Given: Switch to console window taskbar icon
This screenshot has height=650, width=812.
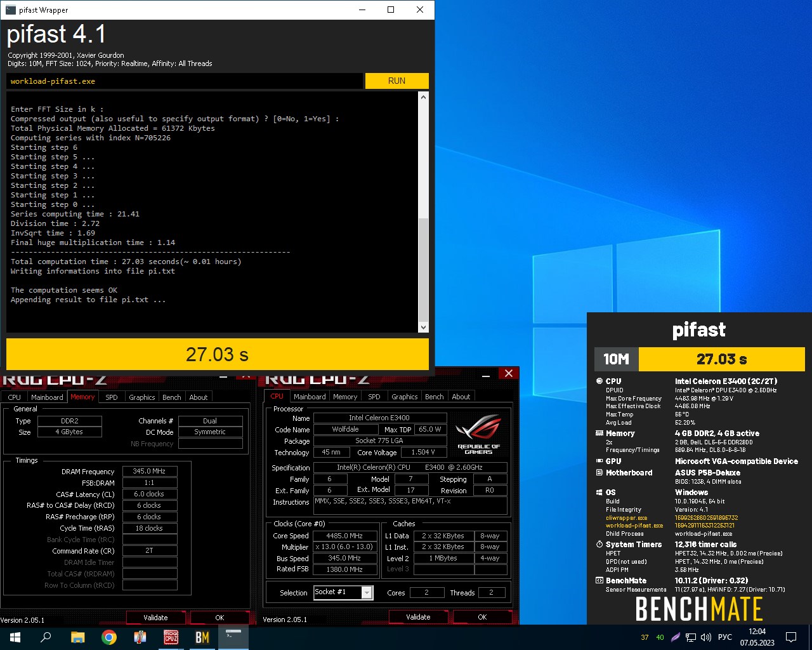Looking at the screenshot, I should coord(233,637).
